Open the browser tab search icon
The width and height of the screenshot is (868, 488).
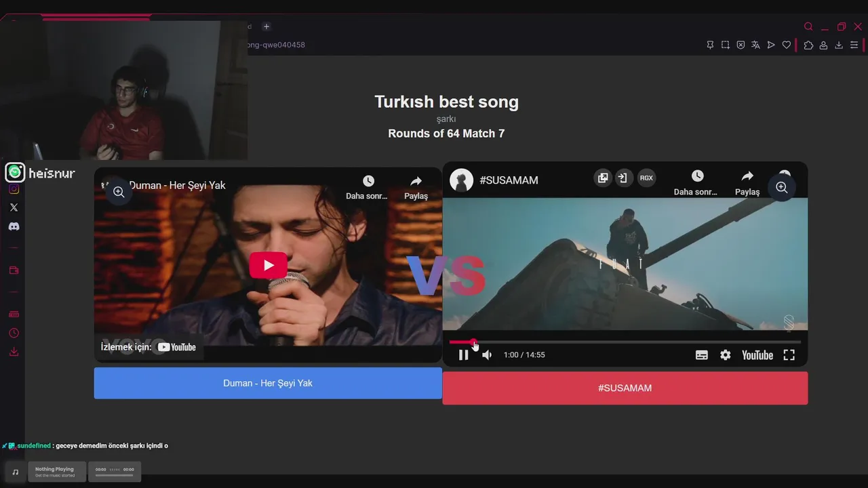click(x=808, y=26)
